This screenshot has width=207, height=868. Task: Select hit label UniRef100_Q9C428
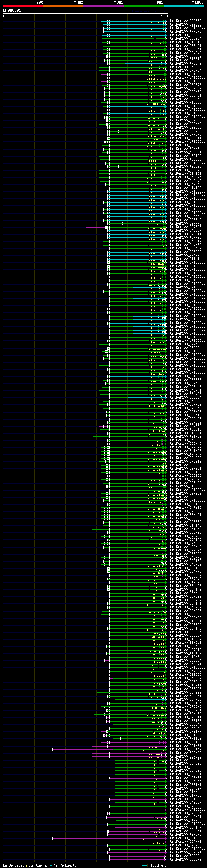186,419
